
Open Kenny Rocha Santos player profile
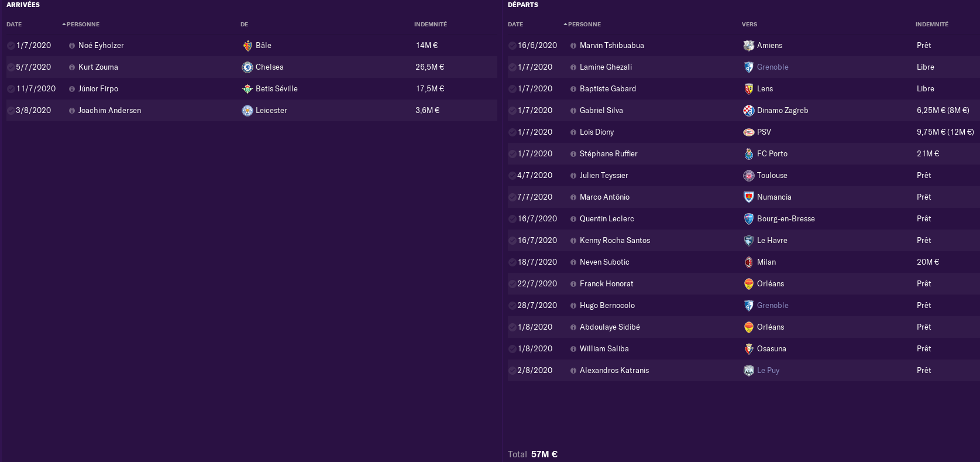615,241
